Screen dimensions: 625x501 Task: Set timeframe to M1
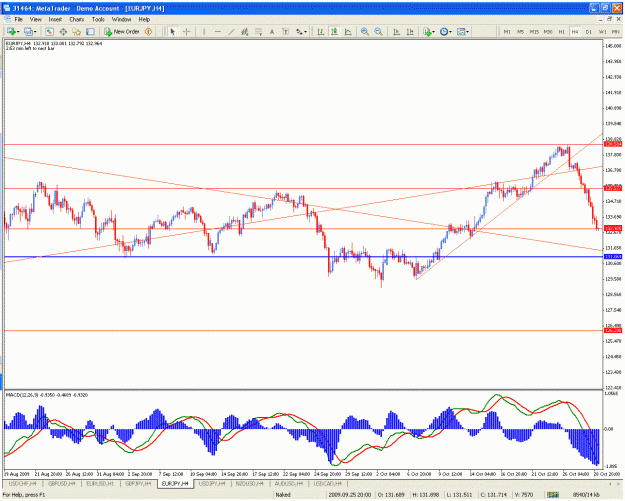[507, 31]
